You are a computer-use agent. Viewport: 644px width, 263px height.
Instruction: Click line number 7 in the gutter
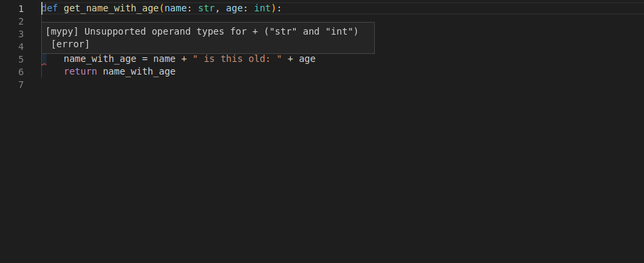tap(21, 85)
